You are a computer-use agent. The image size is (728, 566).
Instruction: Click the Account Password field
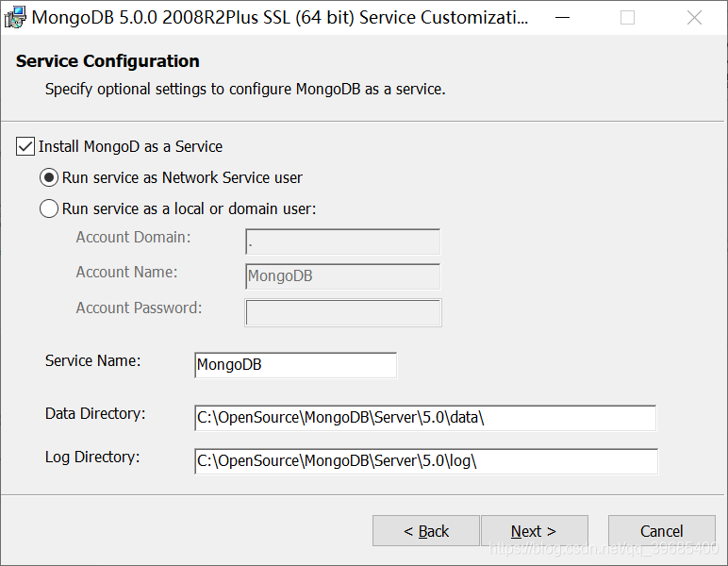pos(343,312)
